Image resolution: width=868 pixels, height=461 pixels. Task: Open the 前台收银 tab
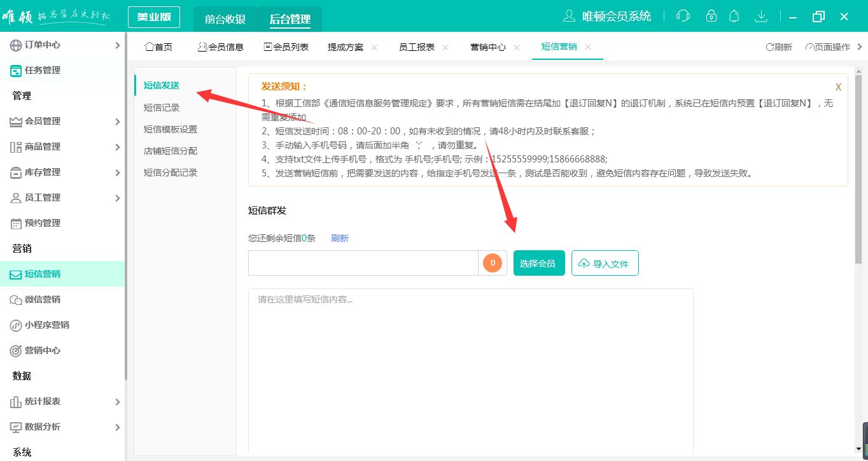pos(223,20)
